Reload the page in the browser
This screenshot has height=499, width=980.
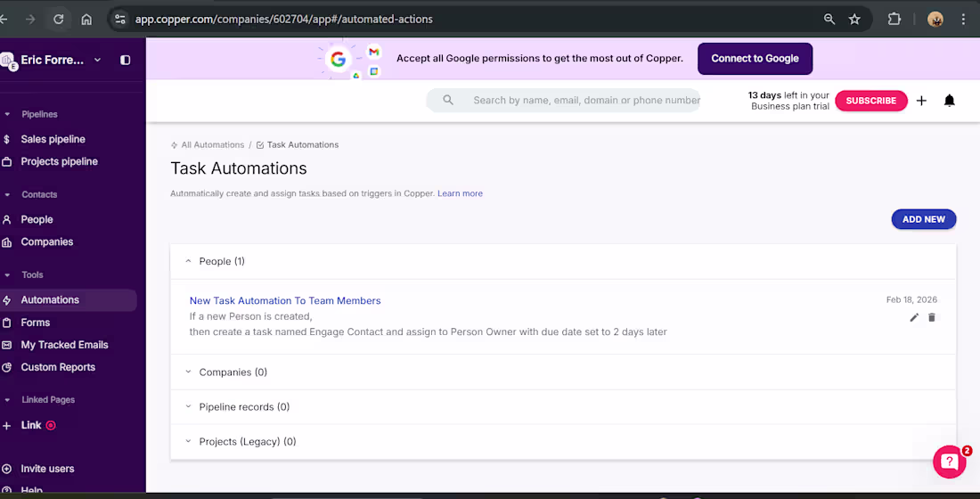coord(59,19)
